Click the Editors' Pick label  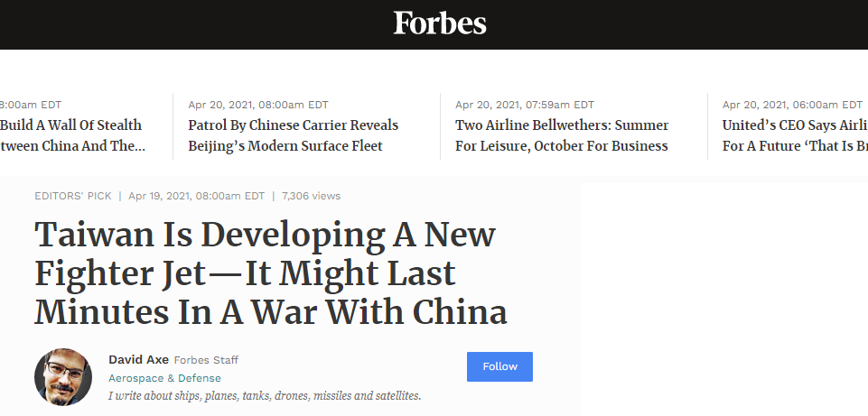72,196
